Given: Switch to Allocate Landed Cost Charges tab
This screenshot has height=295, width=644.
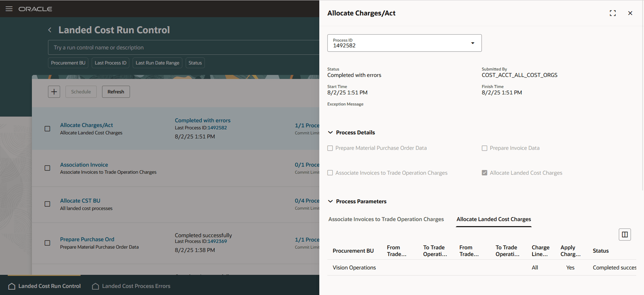Looking at the screenshot, I should pyautogui.click(x=494, y=219).
